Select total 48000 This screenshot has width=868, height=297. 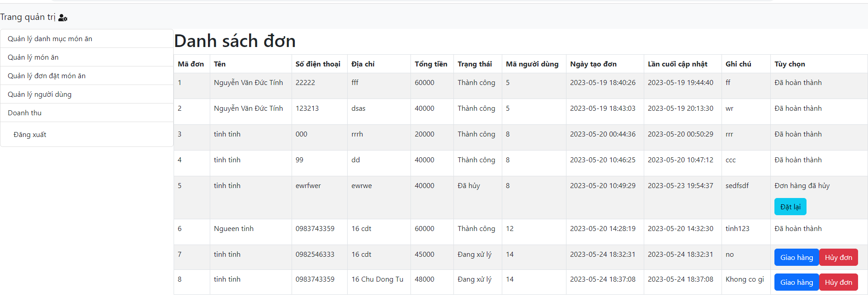pos(425,279)
